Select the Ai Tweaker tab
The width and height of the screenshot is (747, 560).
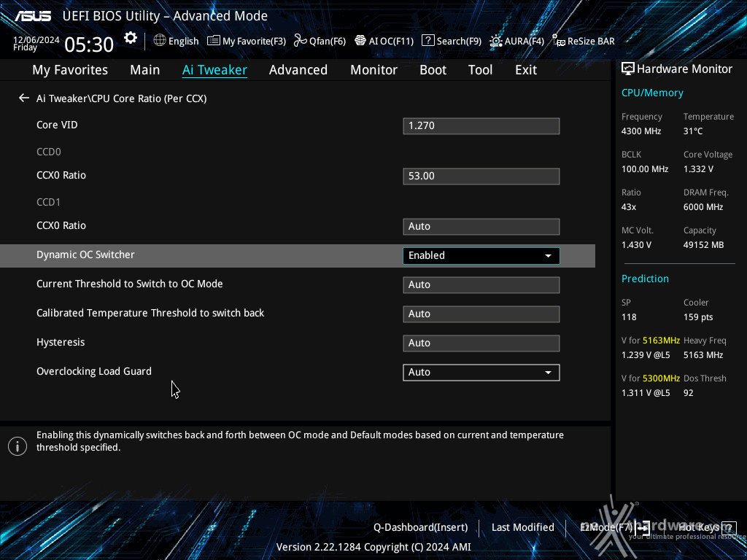tap(214, 70)
